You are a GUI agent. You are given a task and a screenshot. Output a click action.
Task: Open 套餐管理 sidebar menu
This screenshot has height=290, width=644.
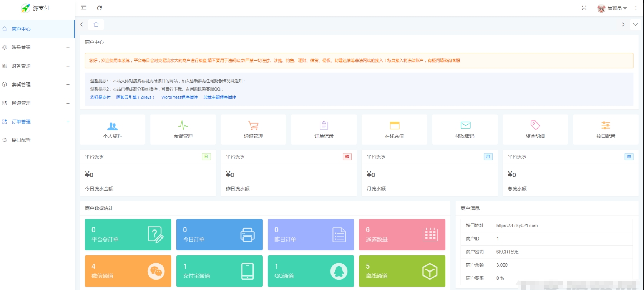pyautogui.click(x=37, y=84)
